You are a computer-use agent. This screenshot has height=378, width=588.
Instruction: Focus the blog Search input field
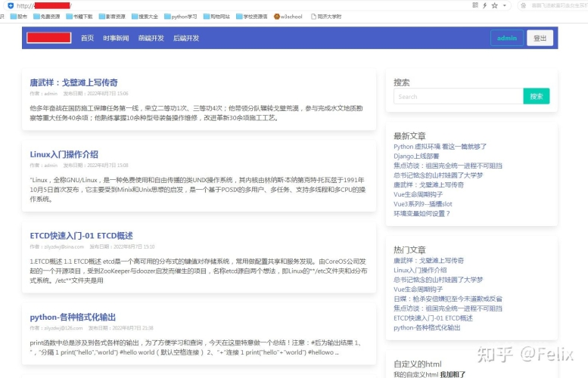(x=459, y=97)
